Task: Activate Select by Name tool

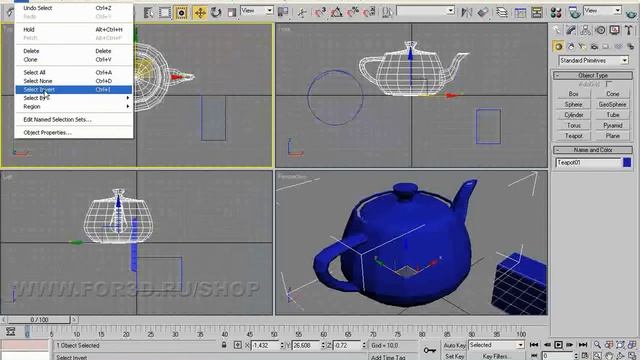Action: [149, 13]
